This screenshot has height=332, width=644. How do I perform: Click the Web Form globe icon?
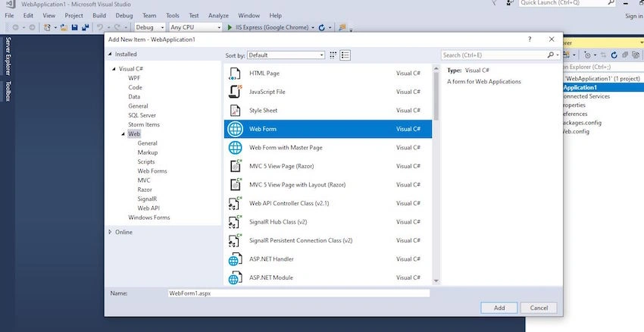coord(235,129)
